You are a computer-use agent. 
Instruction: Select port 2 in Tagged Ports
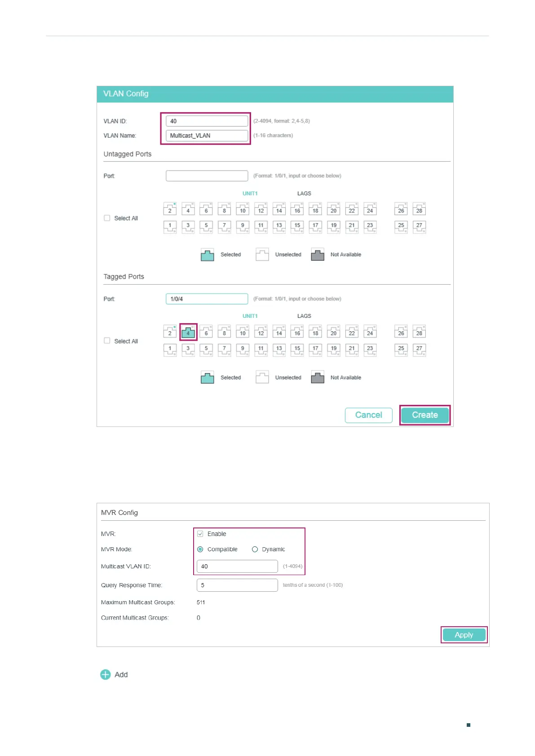170,332
